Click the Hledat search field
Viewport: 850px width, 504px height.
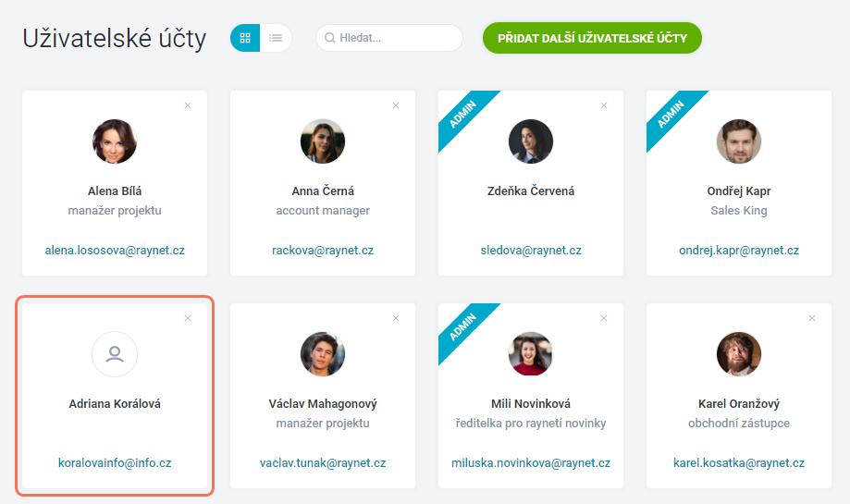click(x=389, y=38)
